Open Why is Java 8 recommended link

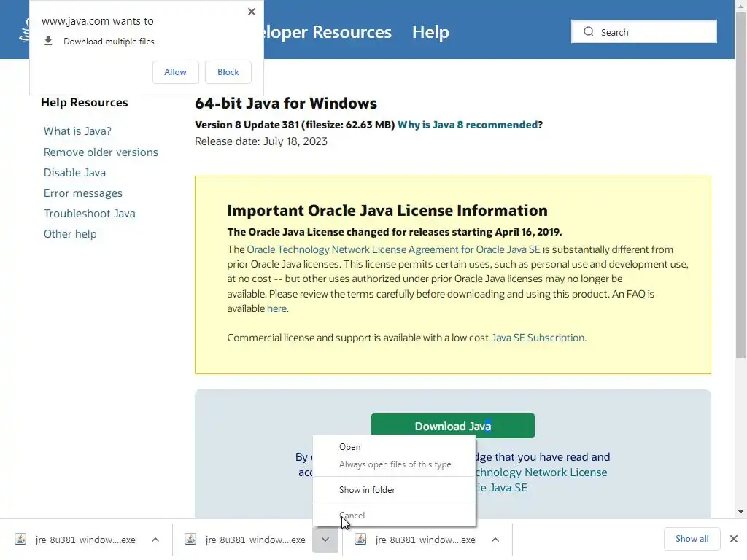tap(468, 125)
